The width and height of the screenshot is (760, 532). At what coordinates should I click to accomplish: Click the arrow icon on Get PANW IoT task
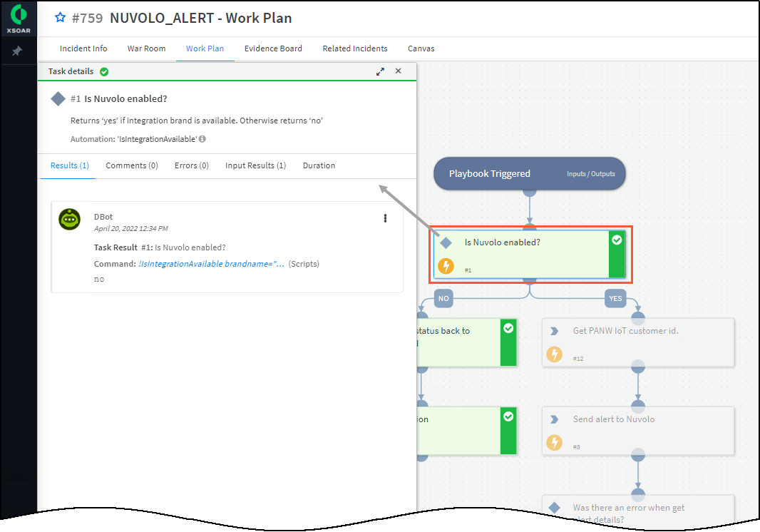(555, 331)
